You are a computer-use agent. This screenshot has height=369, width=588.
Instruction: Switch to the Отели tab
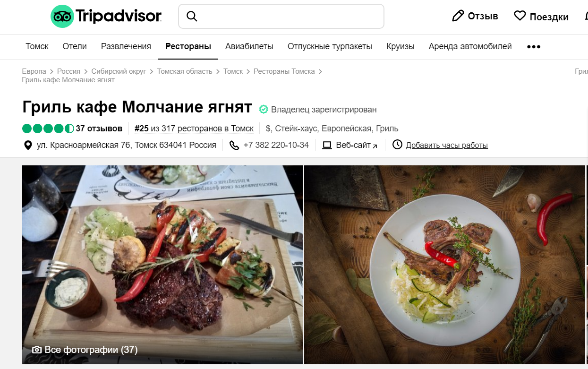tap(75, 46)
